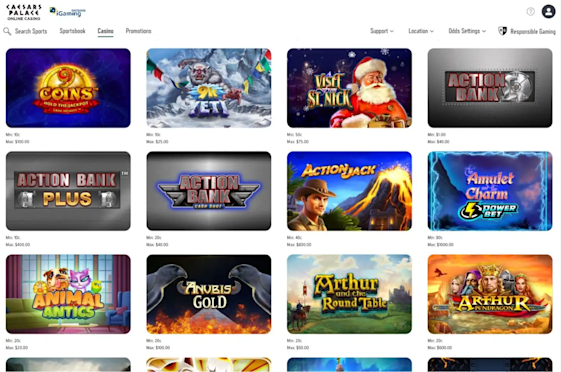Open the Responsible Gaming link

[533, 31]
